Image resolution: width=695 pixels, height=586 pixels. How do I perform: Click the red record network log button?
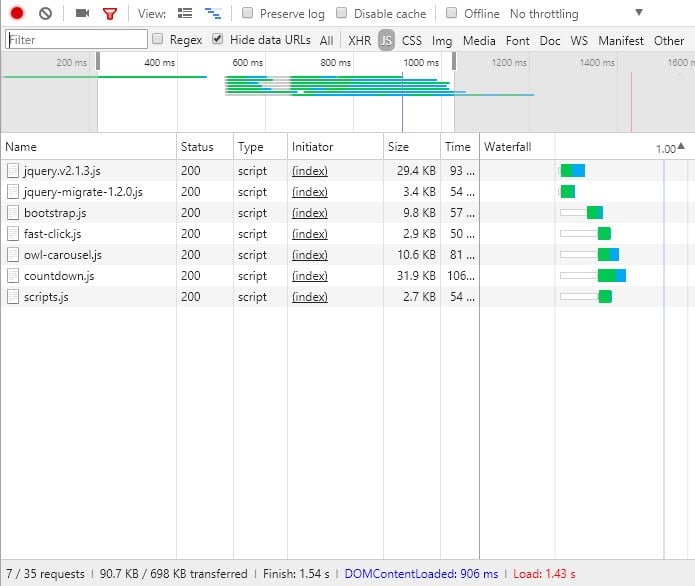[17, 14]
